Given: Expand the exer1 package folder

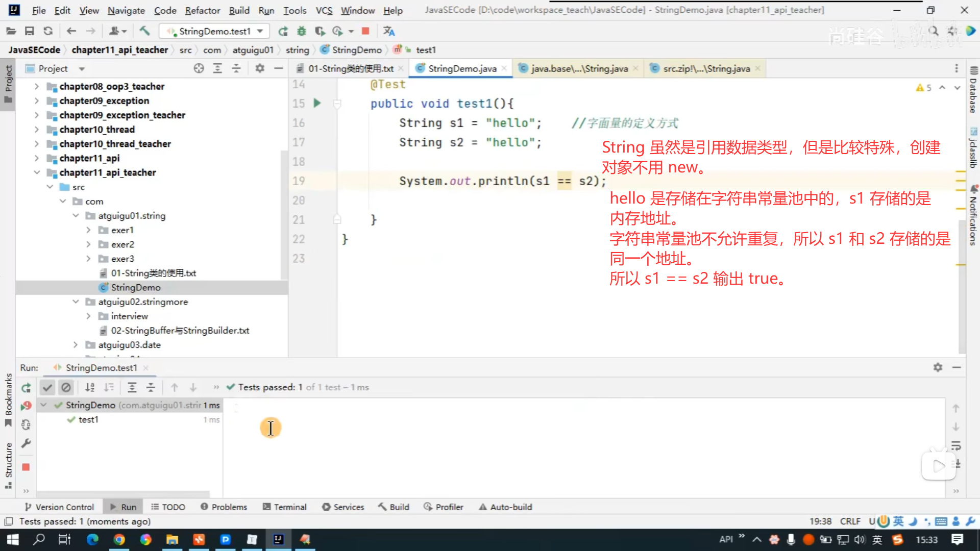Looking at the screenshot, I should [88, 230].
